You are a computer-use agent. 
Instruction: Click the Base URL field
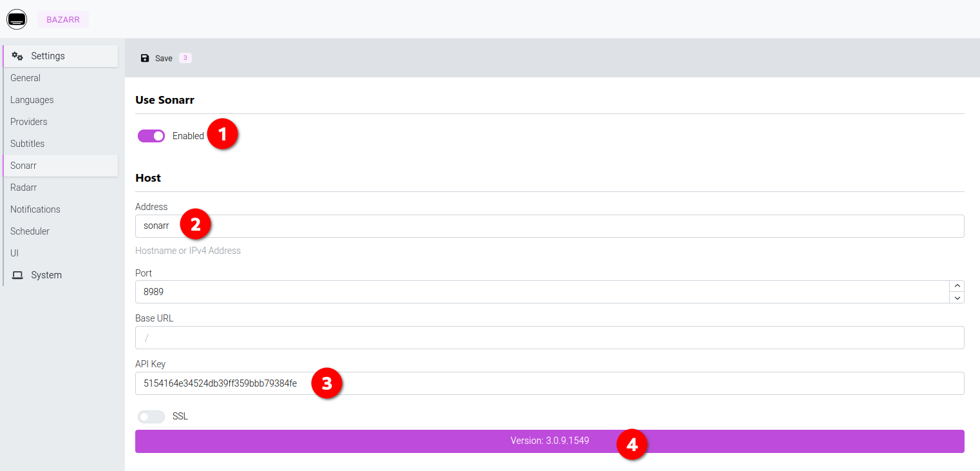click(x=550, y=338)
